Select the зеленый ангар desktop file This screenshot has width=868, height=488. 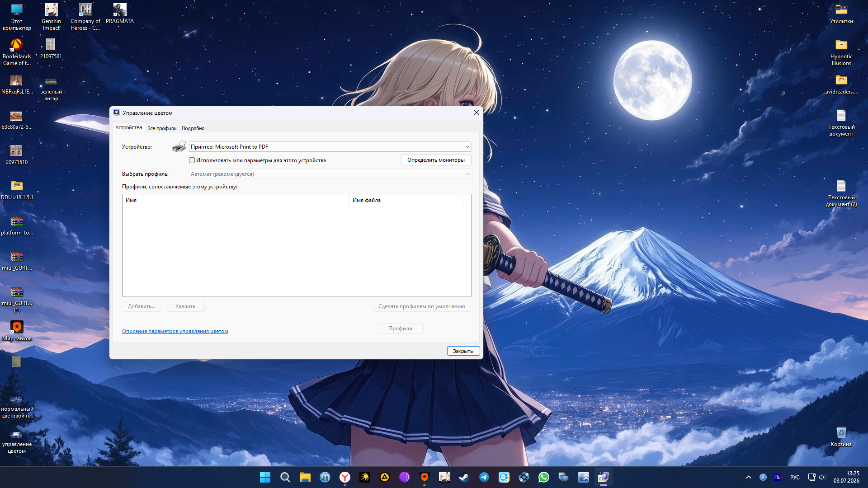coord(51,88)
